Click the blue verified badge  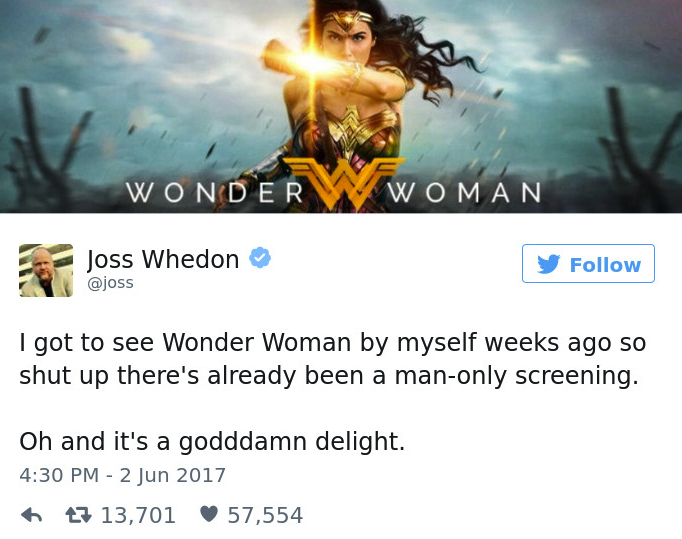[x=260, y=258]
